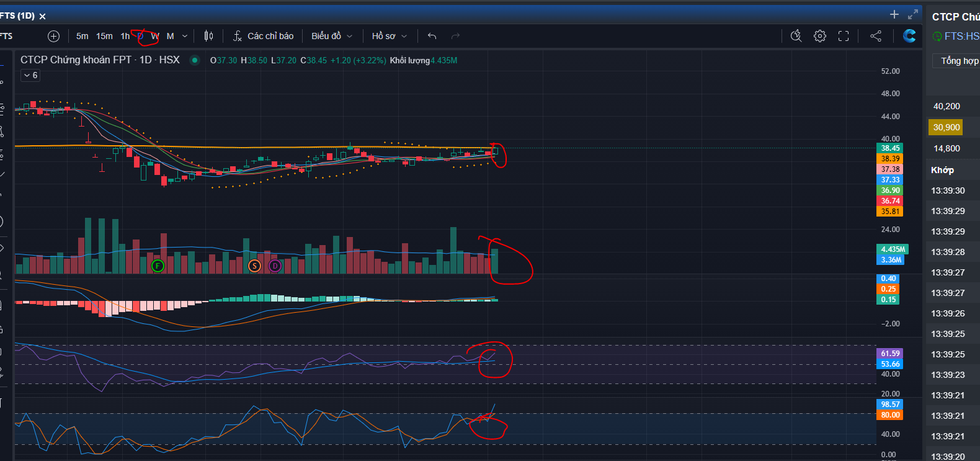Viewport: 980px width, 461px height.
Task: Click the blue C logo icon
Action: click(909, 36)
